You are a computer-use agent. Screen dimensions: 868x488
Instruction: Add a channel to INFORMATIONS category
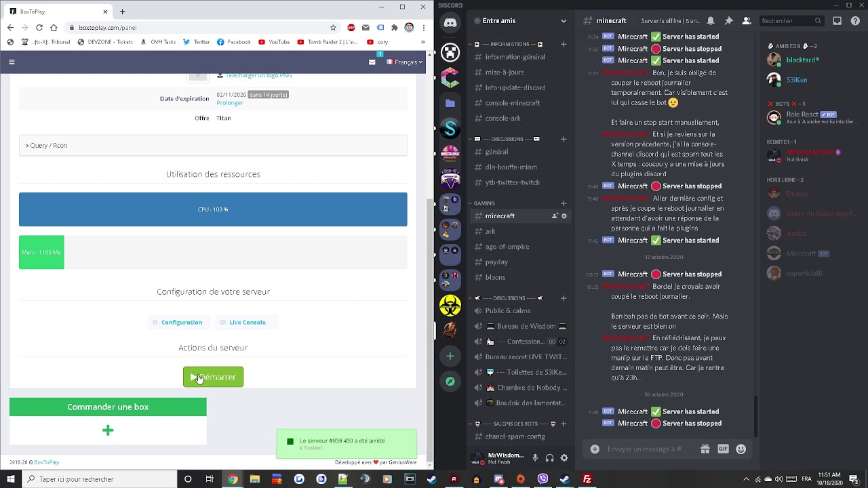click(564, 44)
